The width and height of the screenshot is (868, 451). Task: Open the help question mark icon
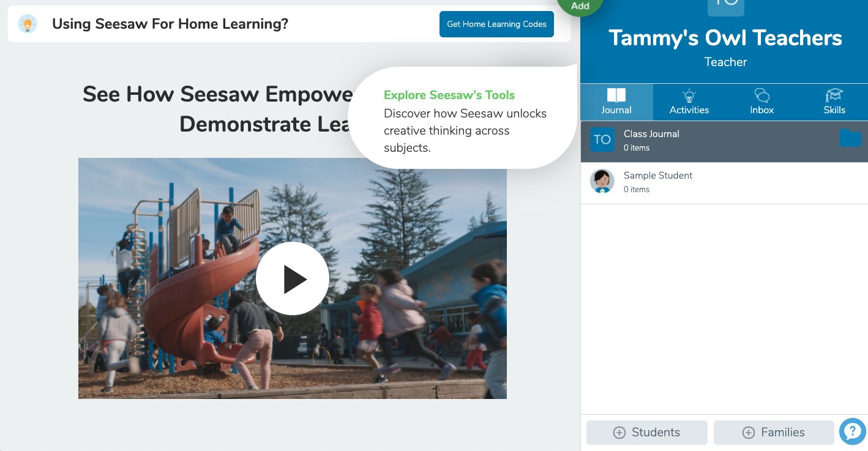click(852, 431)
